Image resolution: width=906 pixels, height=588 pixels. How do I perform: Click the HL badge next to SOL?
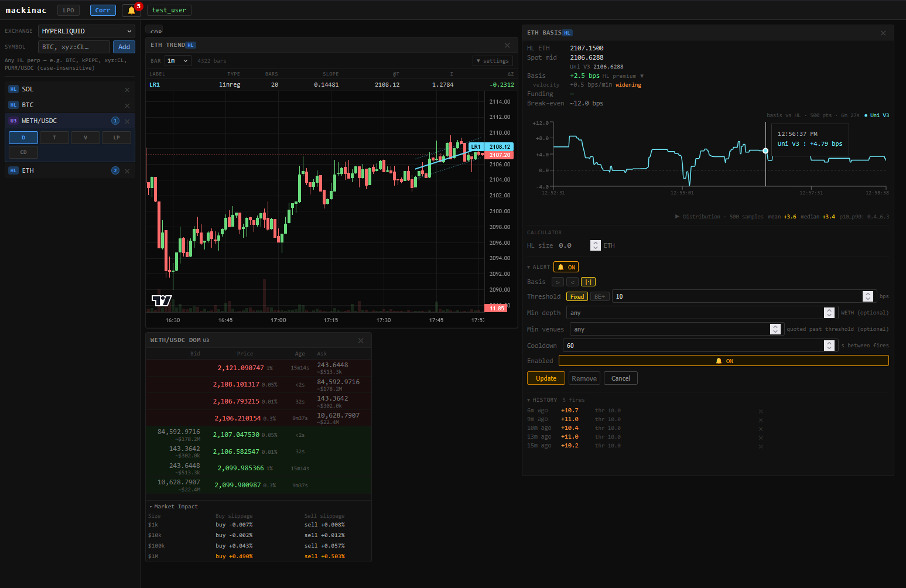point(13,89)
